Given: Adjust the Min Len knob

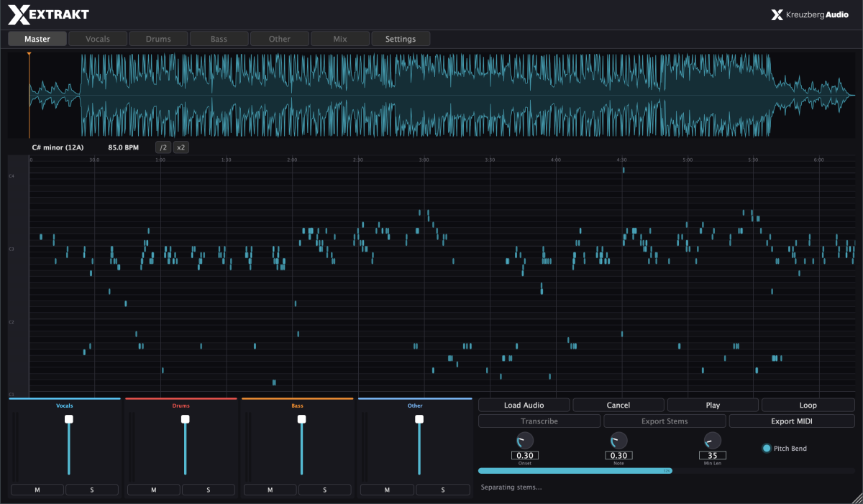Looking at the screenshot, I should click(x=713, y=441).
